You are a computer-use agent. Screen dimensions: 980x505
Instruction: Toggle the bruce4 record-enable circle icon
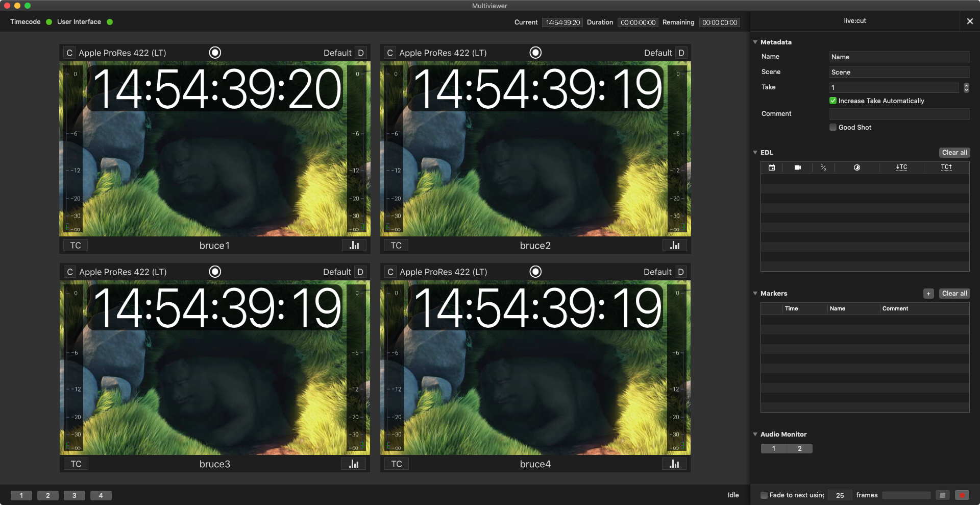coord(535,272)
